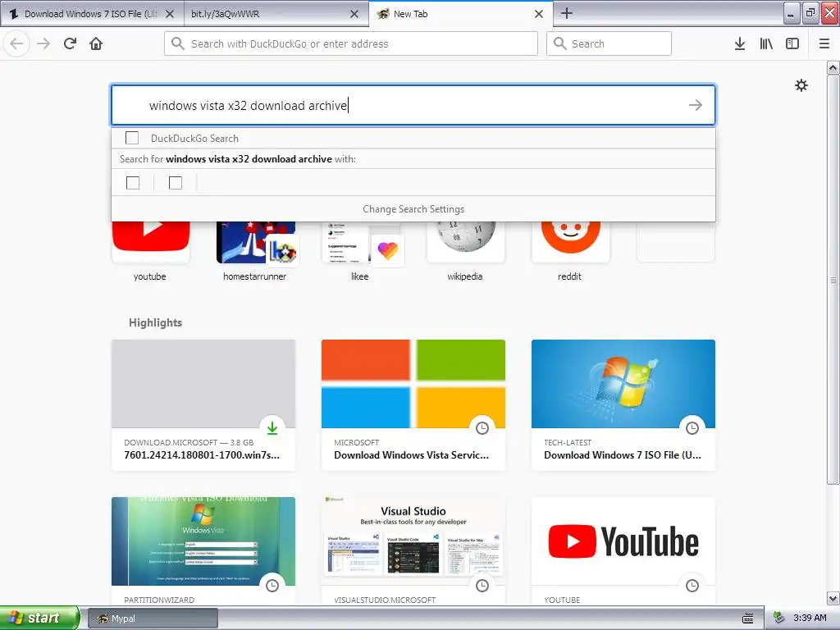Viewport: 840px width, 630px height.
Task: Open new tab page settings gear
Action: (x=801, y=85)
